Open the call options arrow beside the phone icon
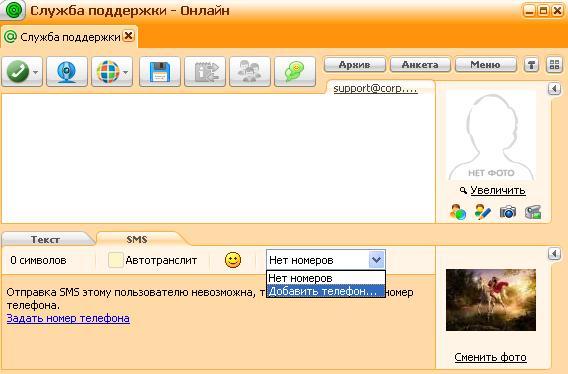 pyautogui.click(x=36, y=72)
